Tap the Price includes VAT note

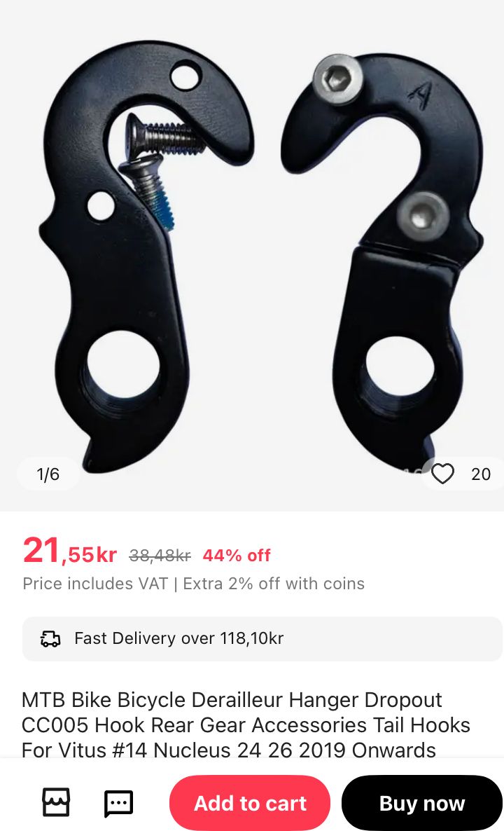pyautogui.click(x=95, y=584)
